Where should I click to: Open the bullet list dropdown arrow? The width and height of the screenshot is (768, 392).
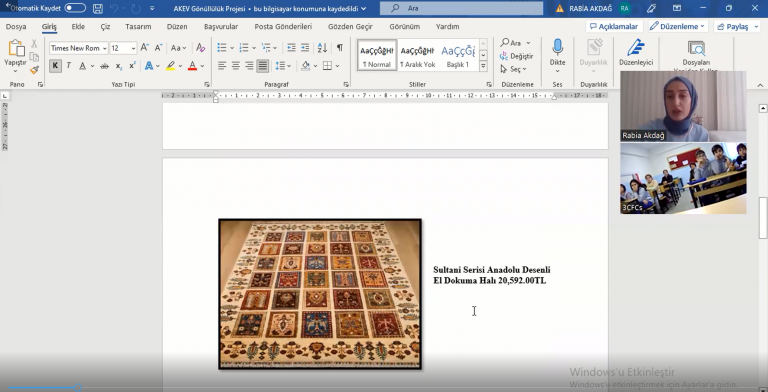pos(231,48)
